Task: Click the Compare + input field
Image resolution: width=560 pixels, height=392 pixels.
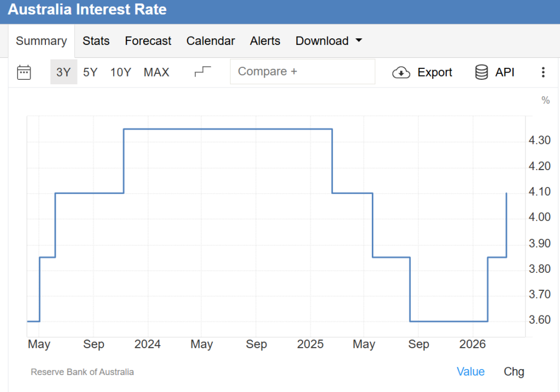Action: pos(302,72)
